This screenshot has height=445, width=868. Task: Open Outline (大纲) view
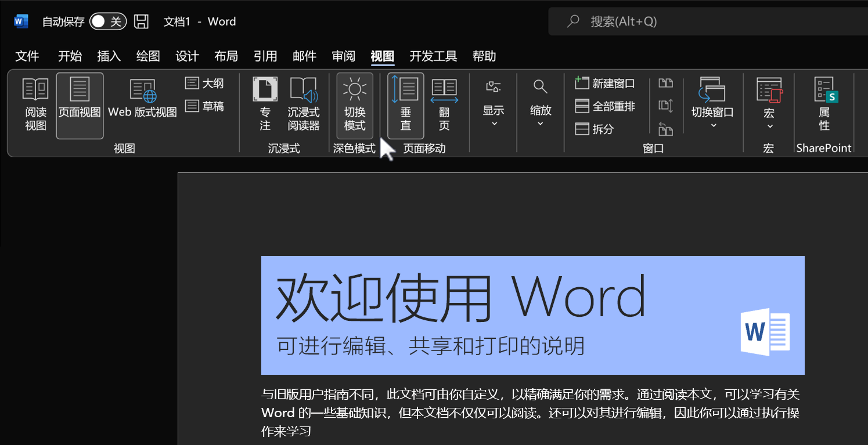[204, 84]
